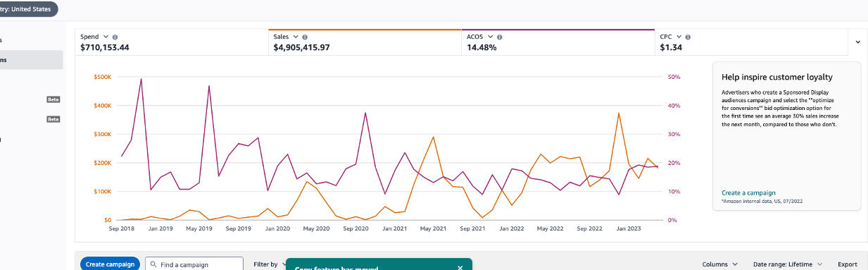
Task: Open the Sales metric dropdown
Action: coord(296,36)
